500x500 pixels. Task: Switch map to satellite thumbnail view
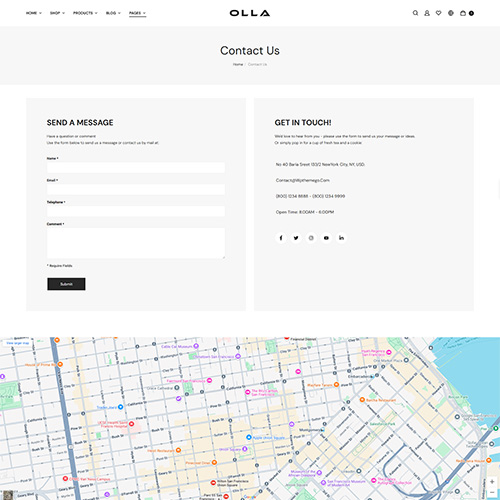[x=8, y=495]
